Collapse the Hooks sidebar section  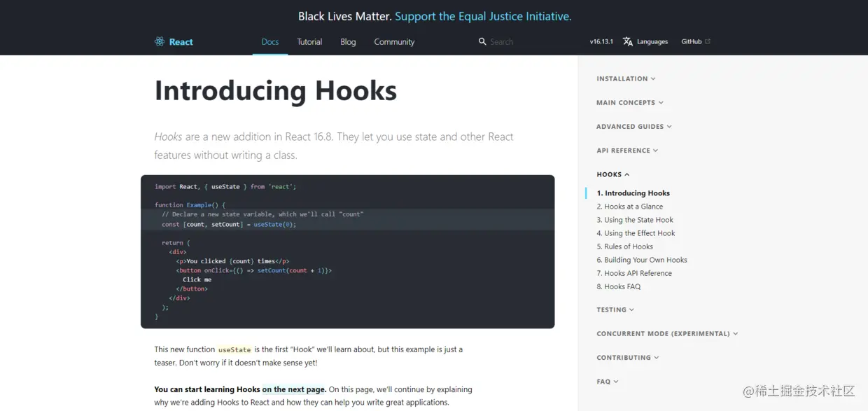[x=612, y=174]
